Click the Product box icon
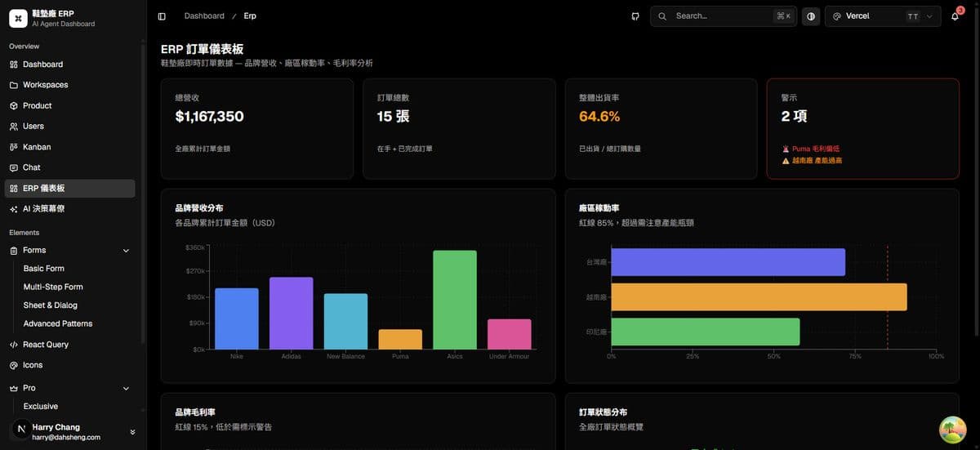Image resolution: width=980 pixels, height=450 pixels. pyautogui.click(x=14, y=106)
